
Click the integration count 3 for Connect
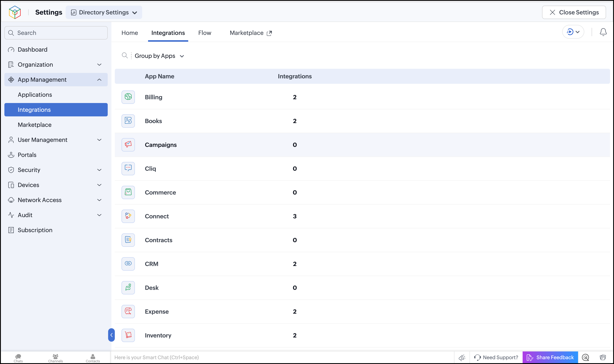[x=294, y=216]
